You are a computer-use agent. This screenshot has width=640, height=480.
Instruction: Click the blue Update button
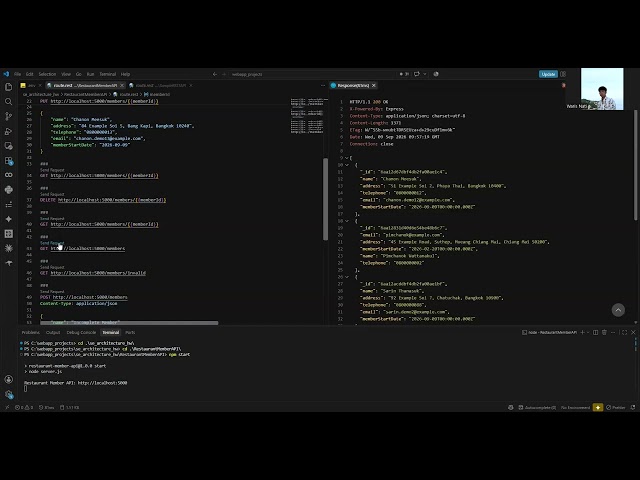(x=548, y=74)
